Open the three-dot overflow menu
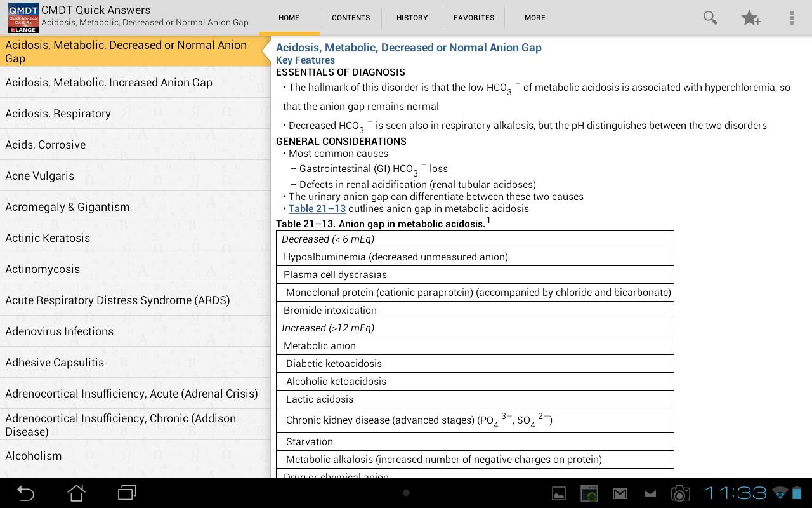The width and height of the screenshot is (812, 508). (x=791, y=18)
